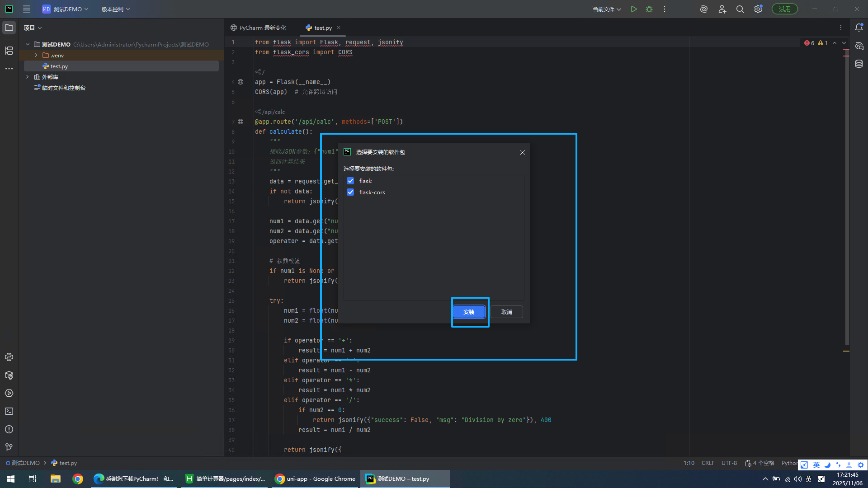Open Google Chrome from the taskbar
The height and width of the screenshot is (488, 868).
tap(78, 479)
